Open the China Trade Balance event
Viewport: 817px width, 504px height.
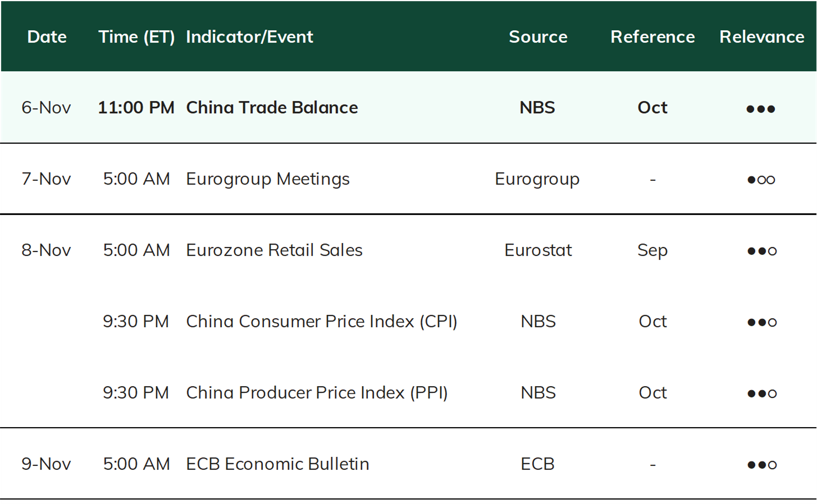[x=272, y=107]
